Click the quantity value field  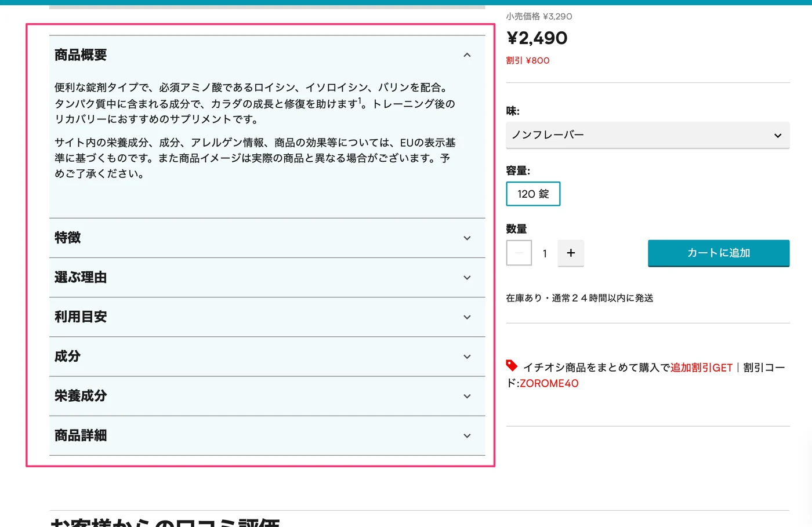(545, 253)
